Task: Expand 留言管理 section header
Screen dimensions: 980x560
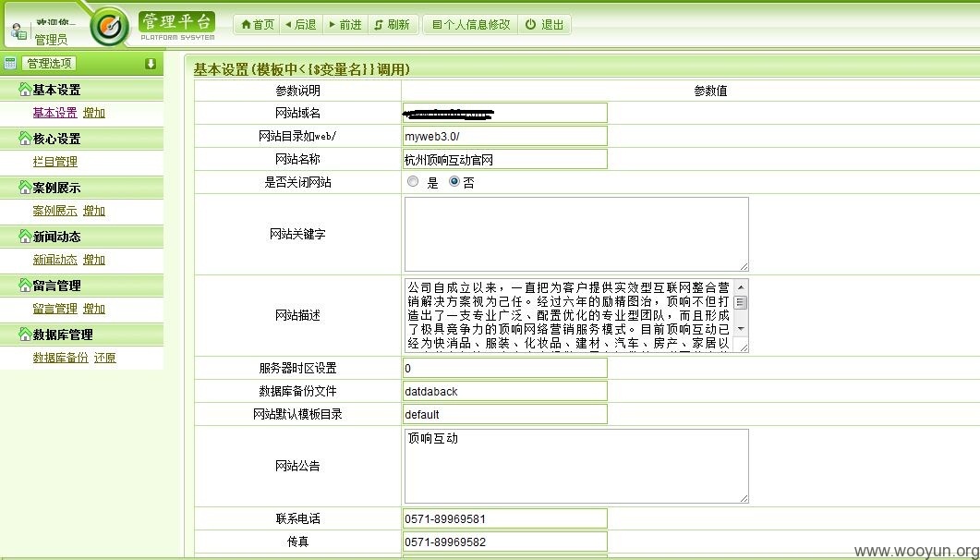Action: point(82,285)
